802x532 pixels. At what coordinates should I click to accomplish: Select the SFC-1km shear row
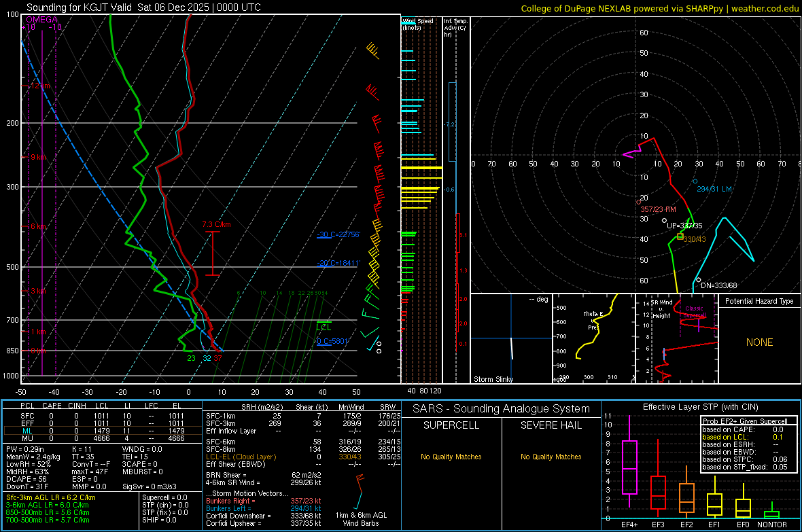[303, 416]
